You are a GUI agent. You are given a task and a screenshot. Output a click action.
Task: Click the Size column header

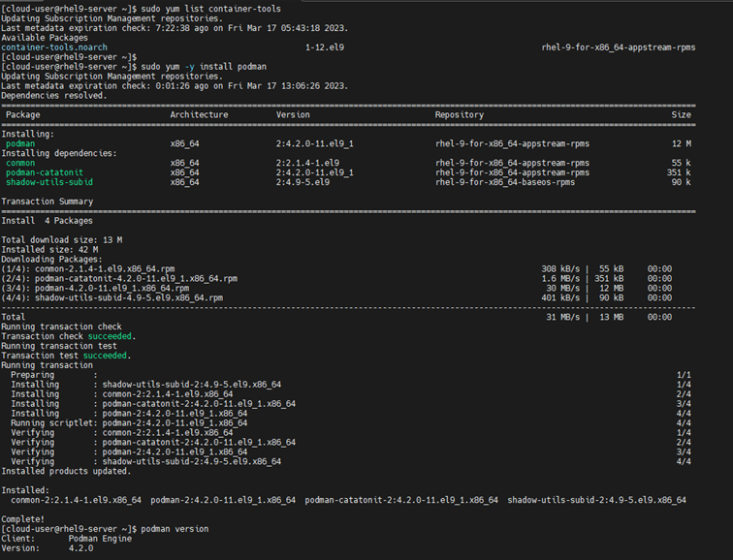(682, 114)
